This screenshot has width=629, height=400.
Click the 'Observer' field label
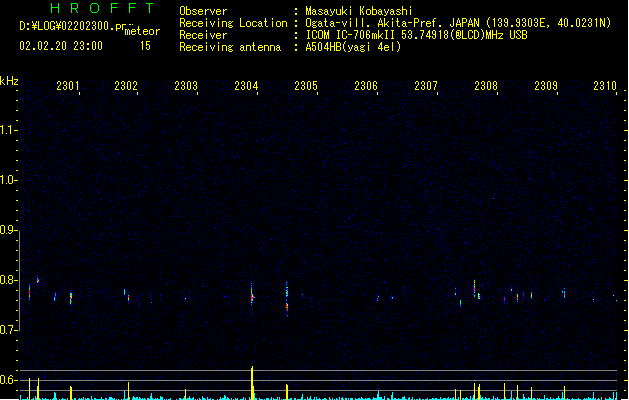[203, 11]
